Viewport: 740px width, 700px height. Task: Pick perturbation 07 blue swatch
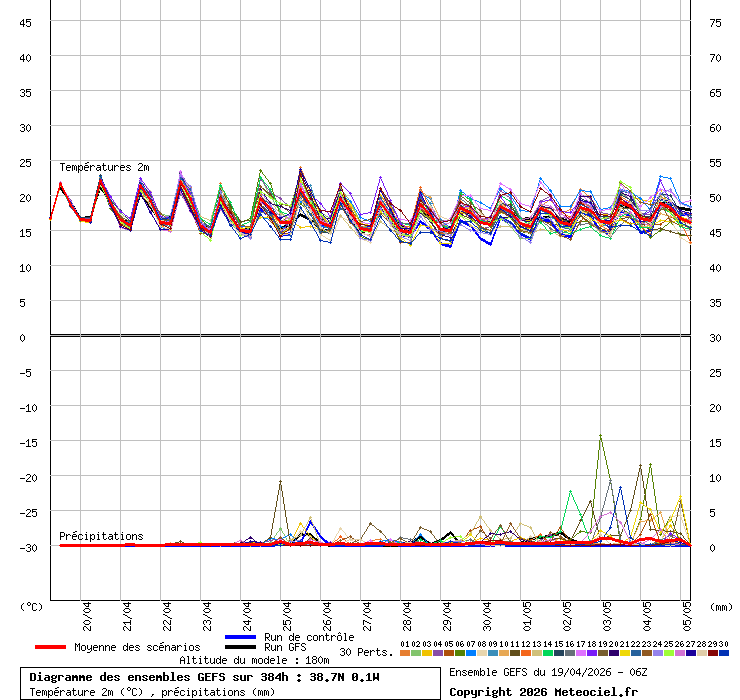pos(471,653)
